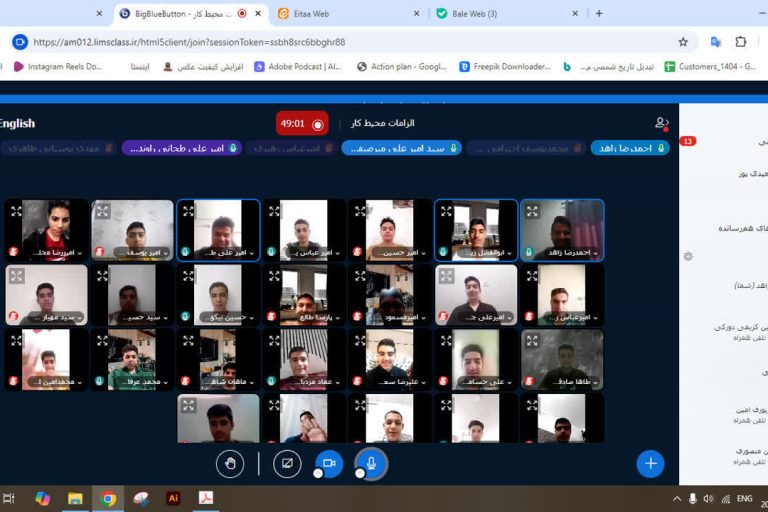
Task: Make پارسا طالع video fullscreen
Action: (x=274, y=276)
